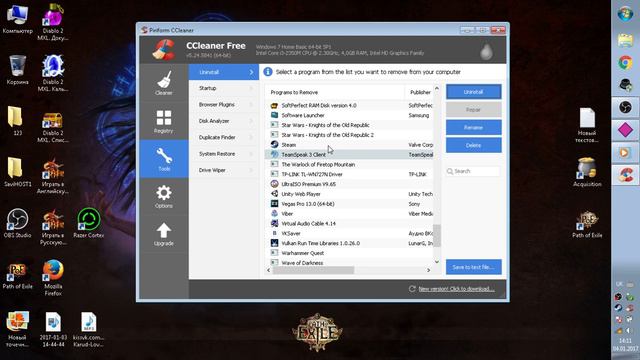Image resolution: width=640 pixels, height=360 pixels.
Task: Open Mozilla Firefox desktop shortcut
Action: click(53, 278)
